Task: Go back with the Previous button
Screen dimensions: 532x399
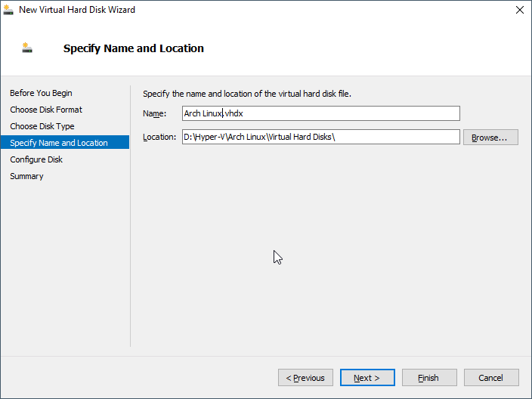Action: [305, 378]
